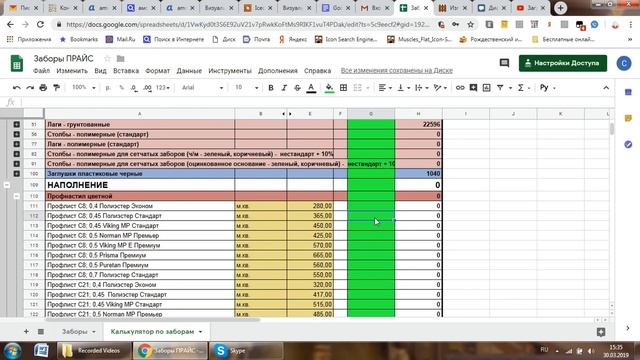Activate the paint format tool
Image resolution: width=640 pixels, height=360 pixels.
tap(56, 88)
